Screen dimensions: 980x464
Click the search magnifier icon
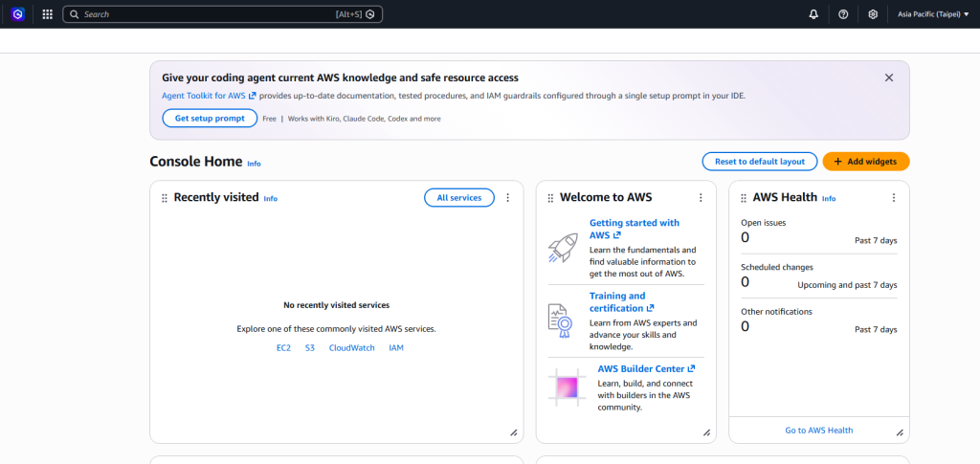[75, 14]
